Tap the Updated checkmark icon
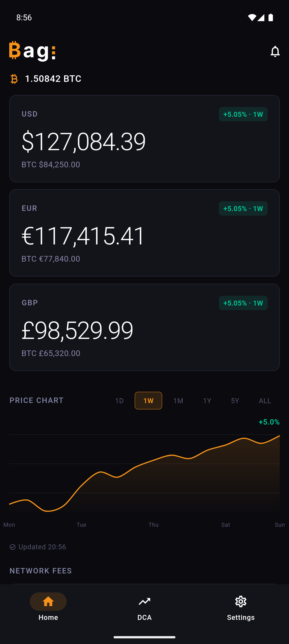Viewport: 289px width, 644px height. 12,547
